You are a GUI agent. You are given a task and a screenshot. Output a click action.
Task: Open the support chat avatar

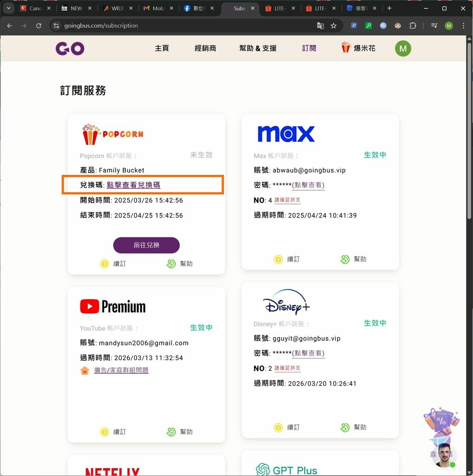(444, 456)
